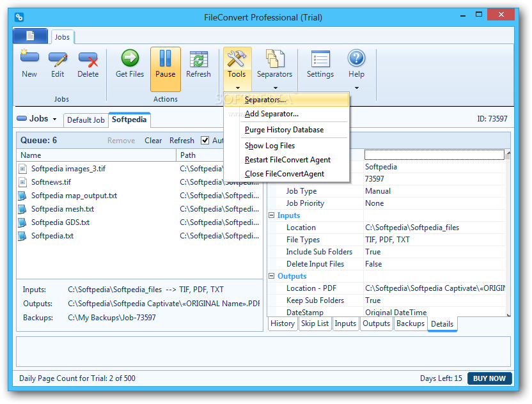Click the Delete job icon
This screenshot has width=532, height=404.
[88, 59]
